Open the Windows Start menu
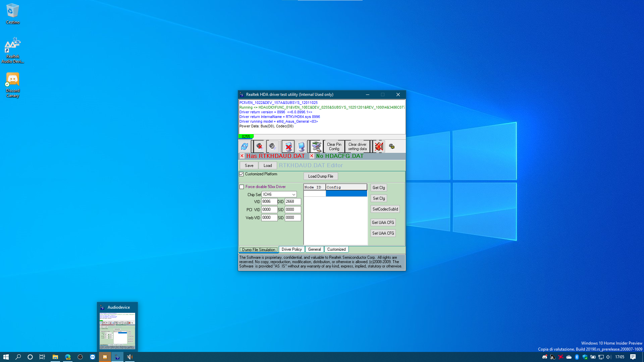This screenshot has width=644, height=362. tap(6, 357)
